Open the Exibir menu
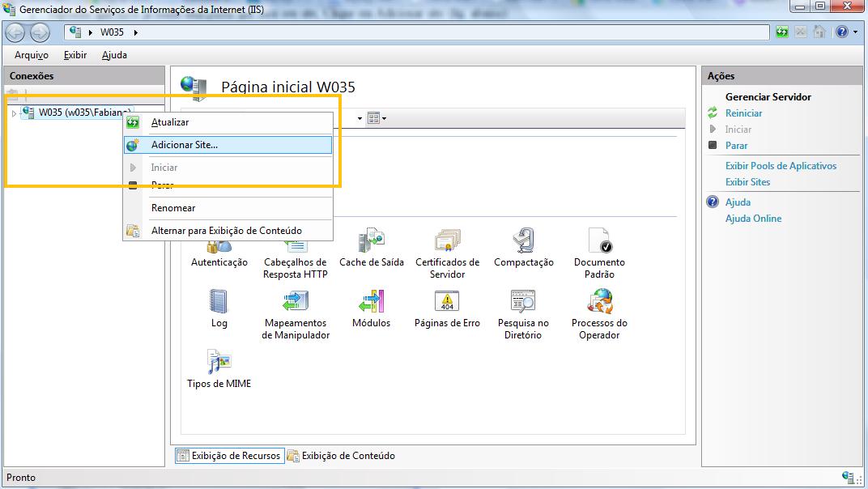The height and width of the screenshot is (489, 868). click(x=75, y=55)
